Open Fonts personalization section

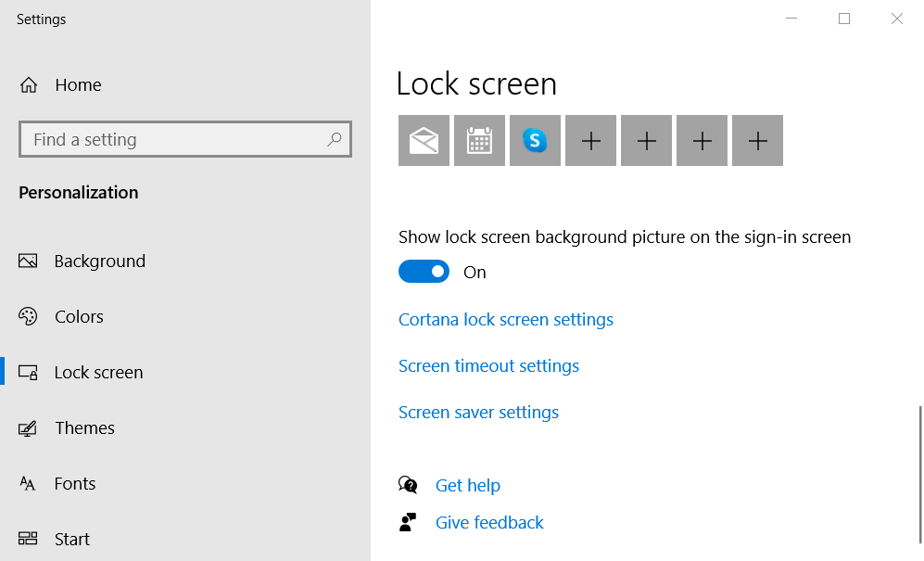tap(74, 484)
